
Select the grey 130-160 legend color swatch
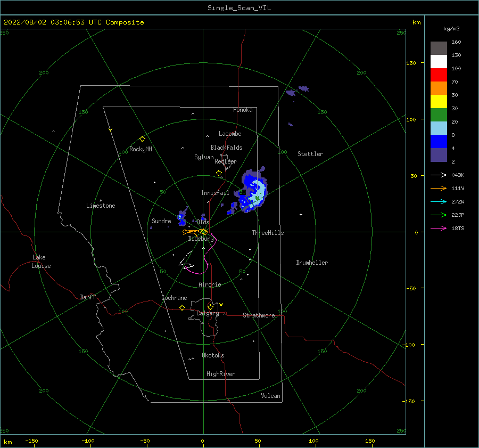pos(439,48)
